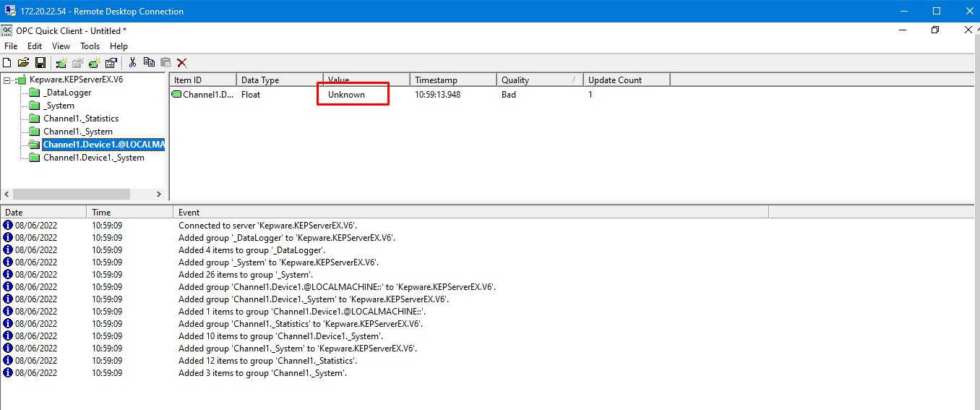Click the timestamp 10:59:13.948 cell
The height and width of the screenshot is (410, 980).
point(437,95)
